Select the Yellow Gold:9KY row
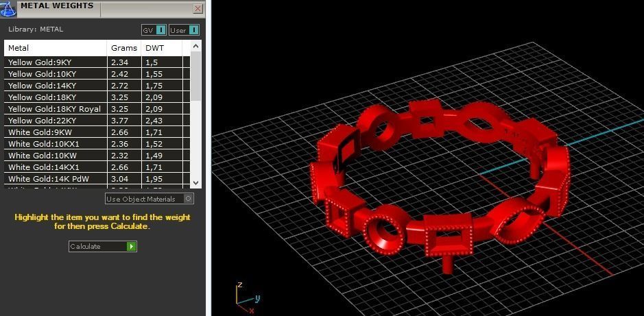644x316 pixels. 97,62
